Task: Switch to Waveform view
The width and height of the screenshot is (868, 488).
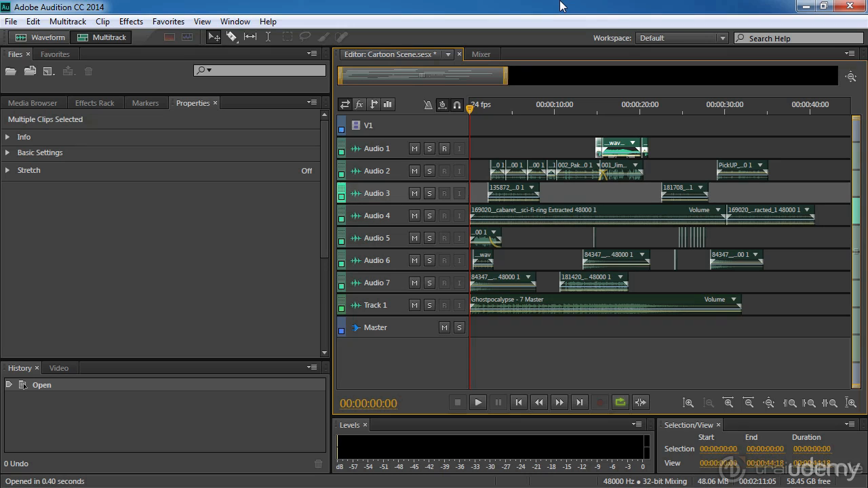Action: (x=41, y=37)
